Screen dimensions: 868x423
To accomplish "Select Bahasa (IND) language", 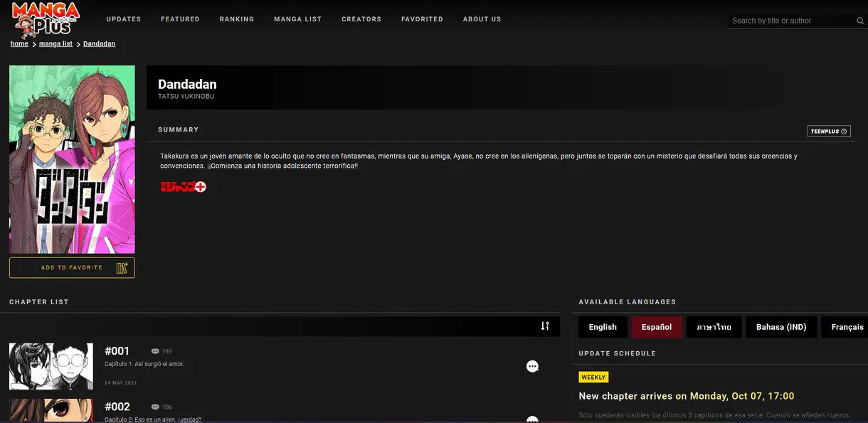I will pos(781,327).
